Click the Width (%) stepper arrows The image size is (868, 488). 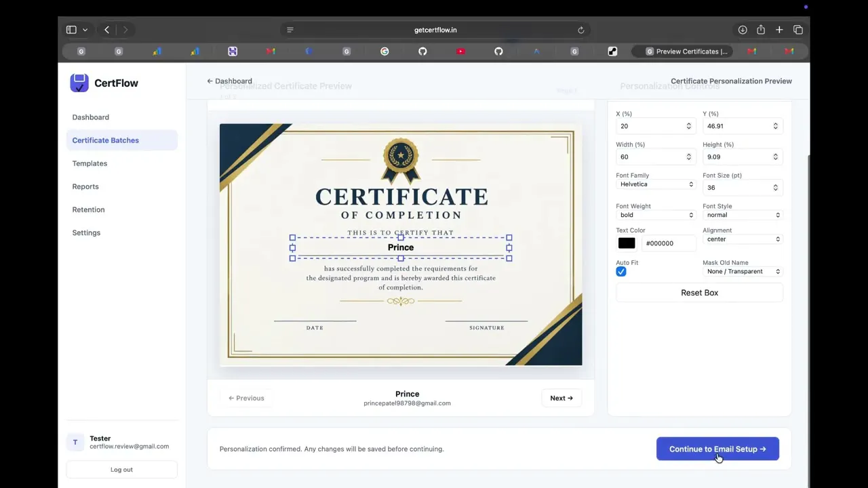tap(688, 157)
